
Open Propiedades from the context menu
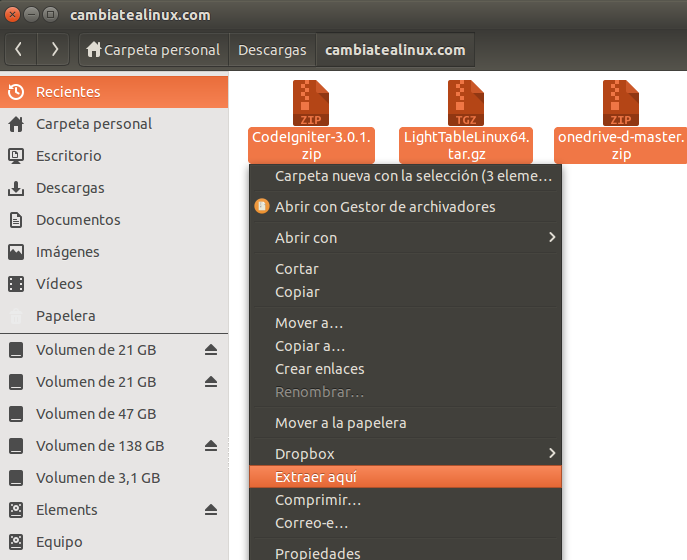(405, 552)
